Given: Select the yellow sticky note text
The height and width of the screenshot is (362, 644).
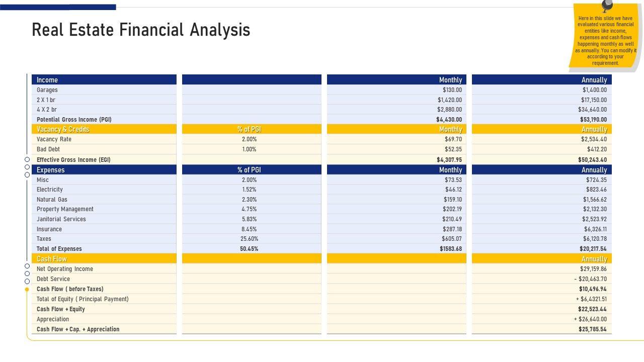Looking at the screenshot, I should click(x=605, y=41).
